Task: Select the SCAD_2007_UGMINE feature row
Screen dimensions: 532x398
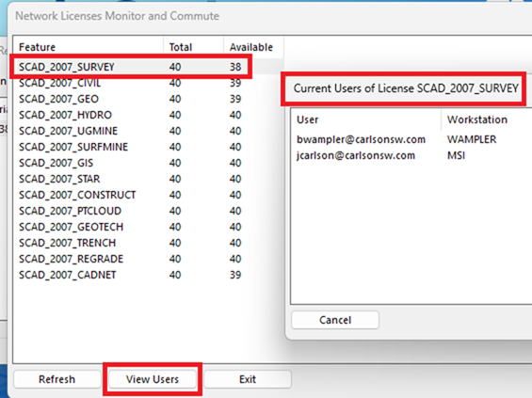Action: [148, 131]
